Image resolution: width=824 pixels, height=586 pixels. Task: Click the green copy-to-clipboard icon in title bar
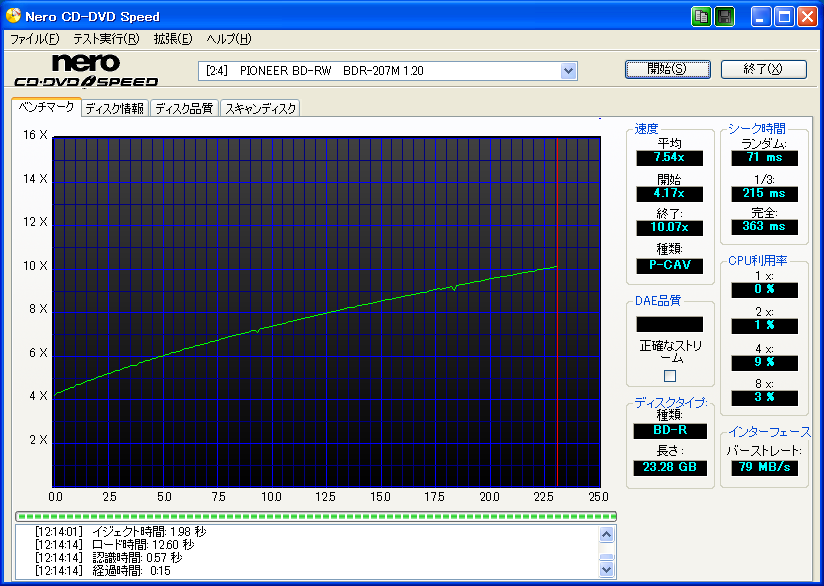click(x=702, y=16)
